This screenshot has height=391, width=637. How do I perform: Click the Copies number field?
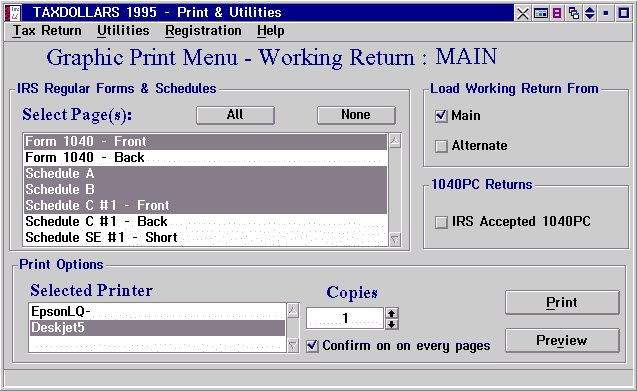[x=345, y=318]
